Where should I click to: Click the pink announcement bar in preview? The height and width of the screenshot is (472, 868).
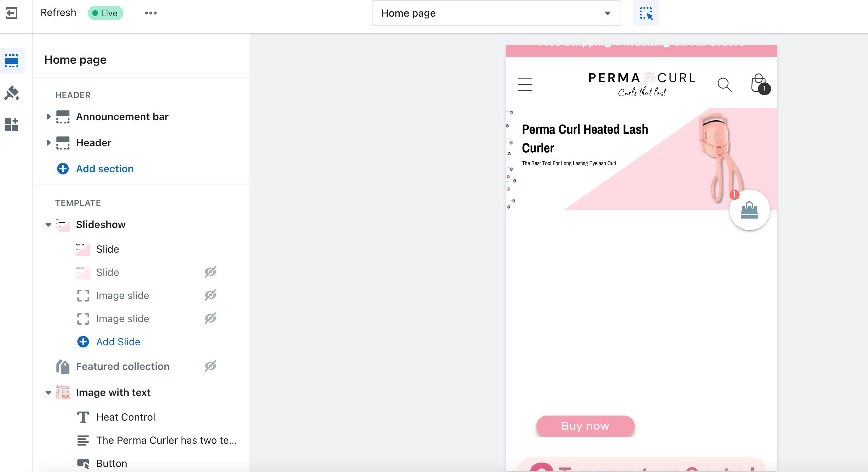[x=642, y=51]
